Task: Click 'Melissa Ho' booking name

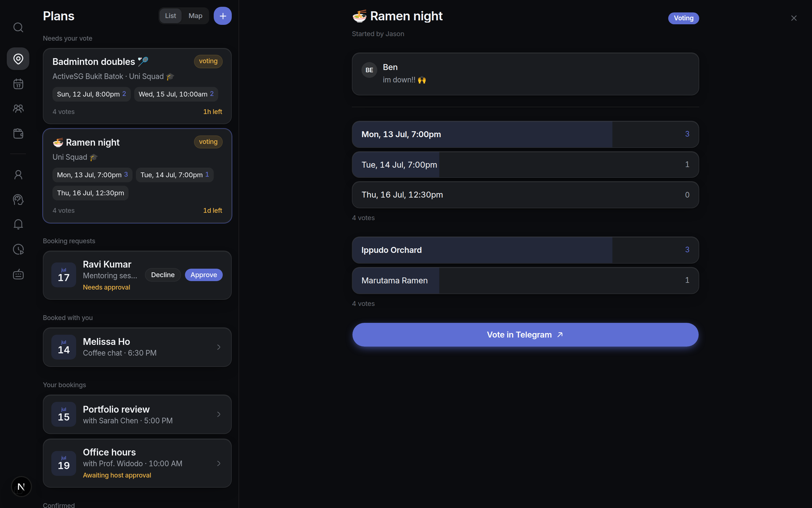Action: click(x=106, y=342)
